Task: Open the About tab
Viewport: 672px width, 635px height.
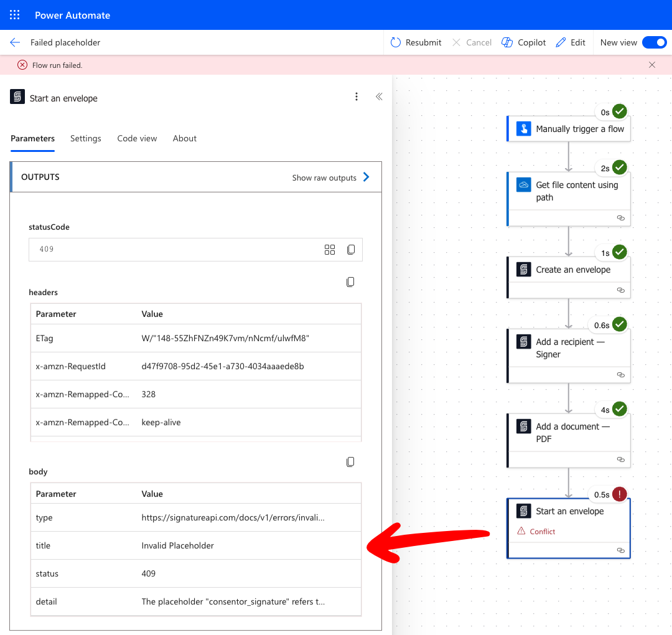Action: point(185,138)
